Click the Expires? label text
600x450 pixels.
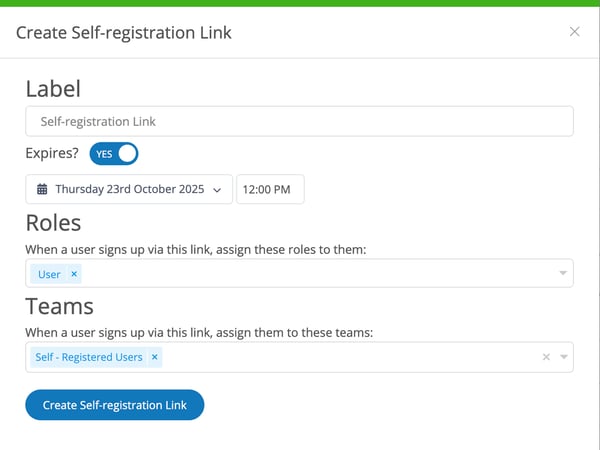point(53,154)
